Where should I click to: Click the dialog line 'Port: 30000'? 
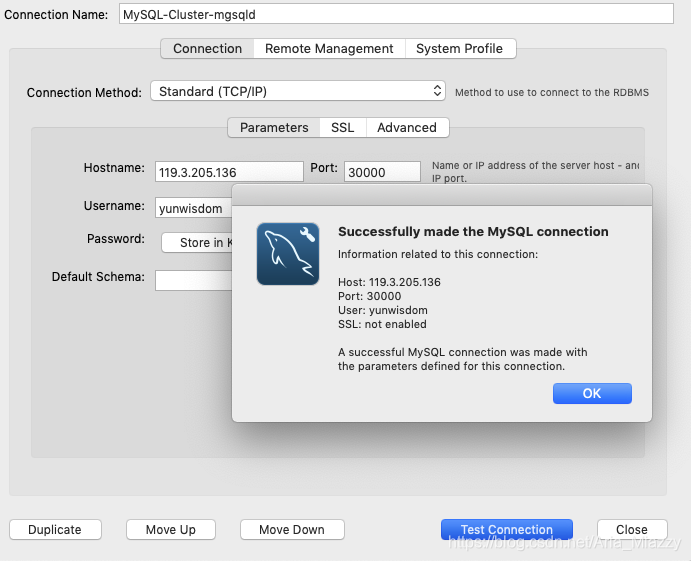[x=369, y=296]
